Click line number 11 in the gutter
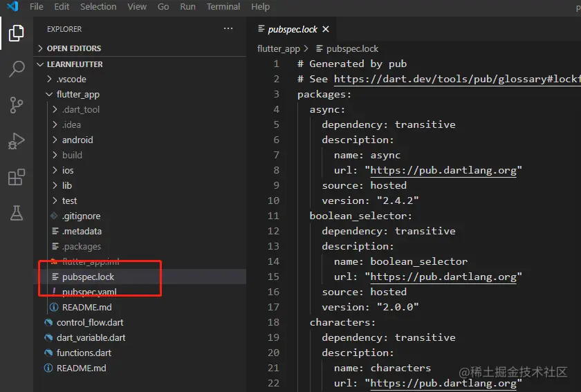581x392 pixels. tap(273, 216)
